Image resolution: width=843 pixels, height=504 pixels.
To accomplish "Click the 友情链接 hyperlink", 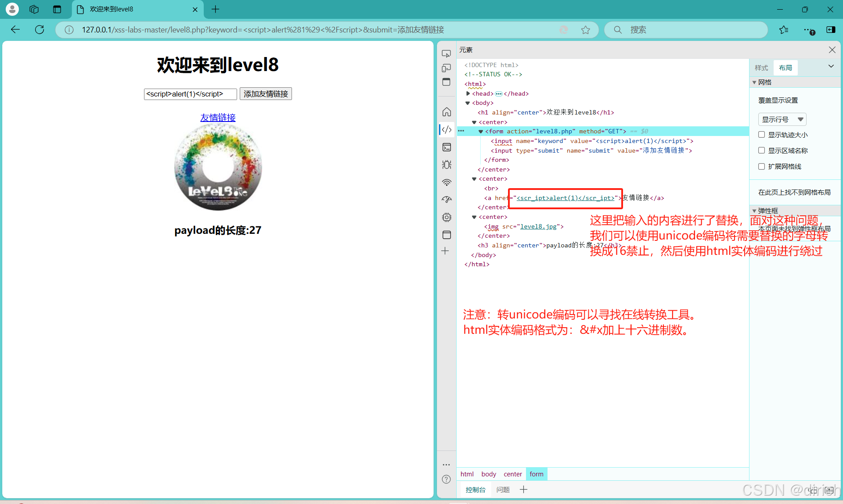I will click(x=218, y=118).
